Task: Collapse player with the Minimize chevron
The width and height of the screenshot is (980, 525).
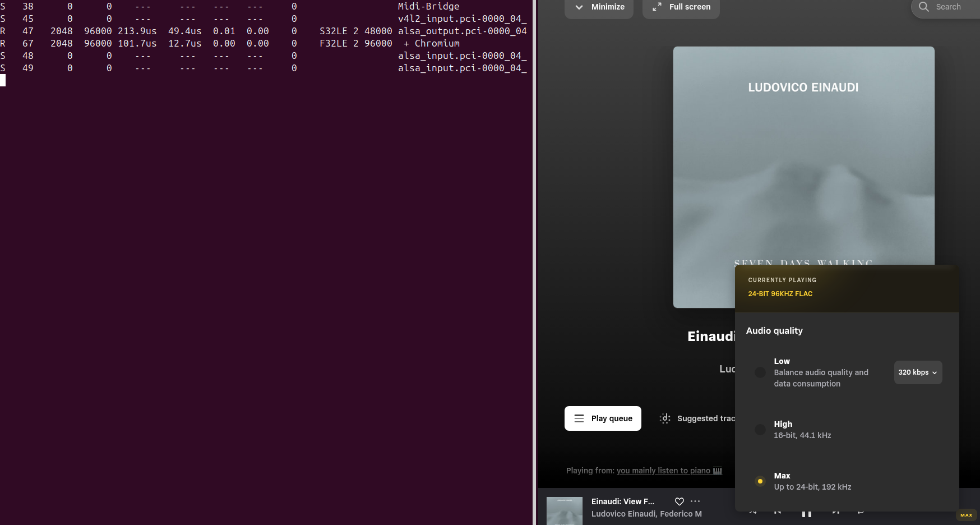Action: coord(579,7)
